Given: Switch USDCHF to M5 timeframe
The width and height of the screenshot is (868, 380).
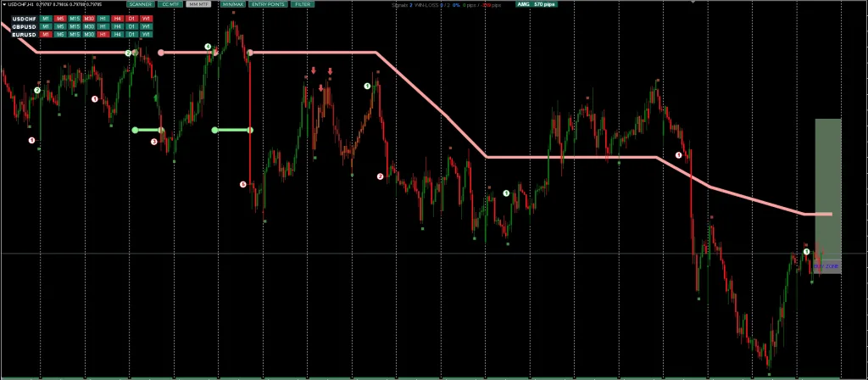Looking at the screenshot, I should 60,19.
